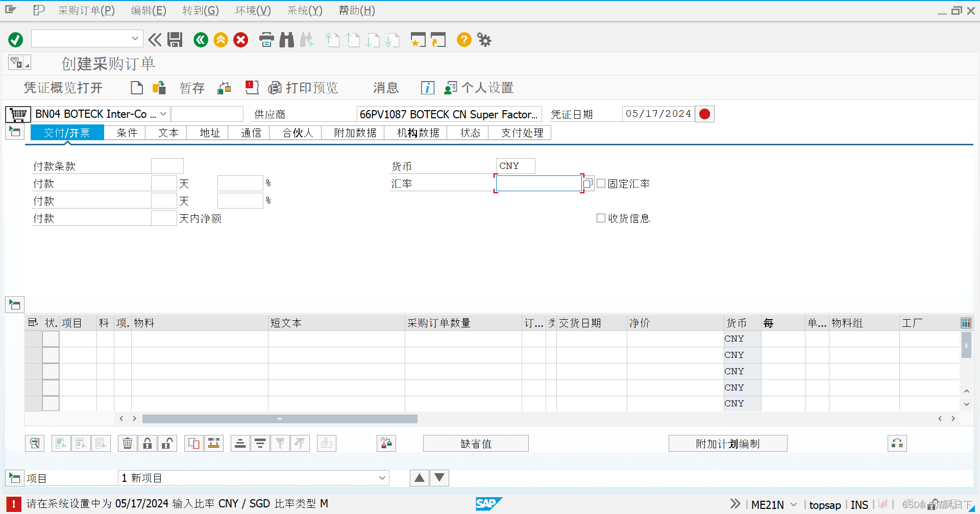Image resolution: width=980 pixels, height=514 pixels.
Task: Click the 缺省值 default values button
Action: (x=475, y=443)
